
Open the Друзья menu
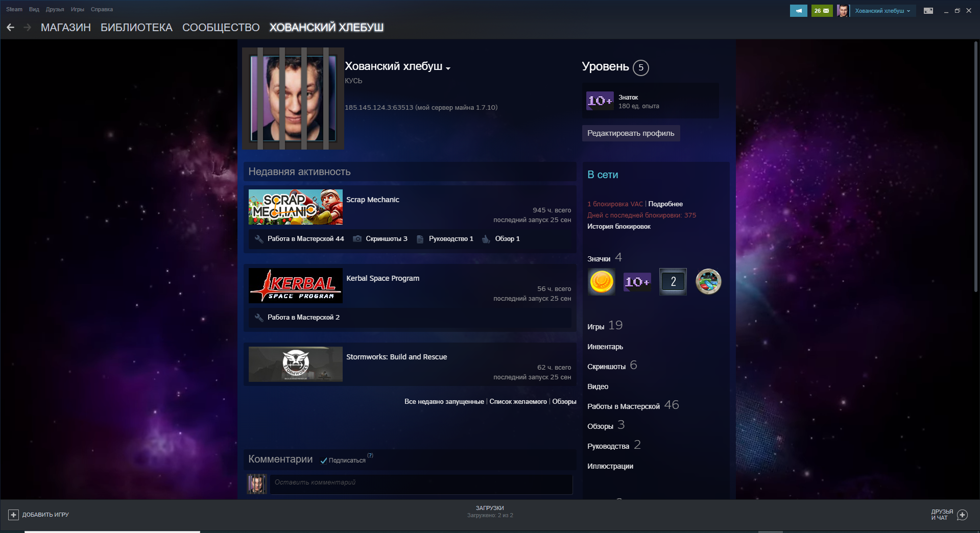click(55, 9)
